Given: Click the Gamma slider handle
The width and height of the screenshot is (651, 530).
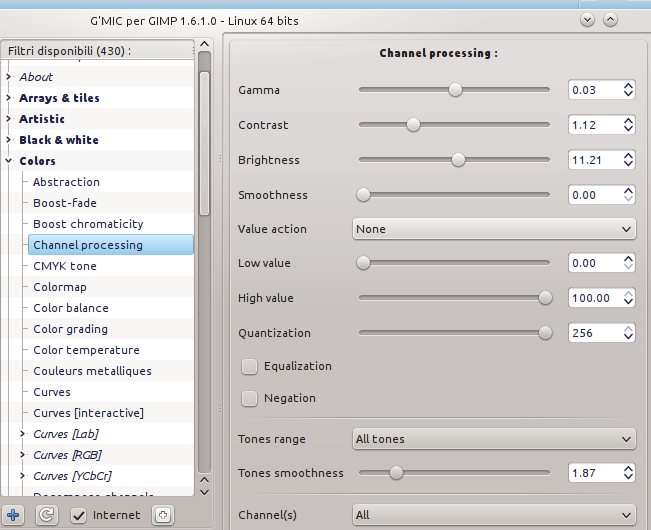Looking at the screenshot, I should point(455,90).
